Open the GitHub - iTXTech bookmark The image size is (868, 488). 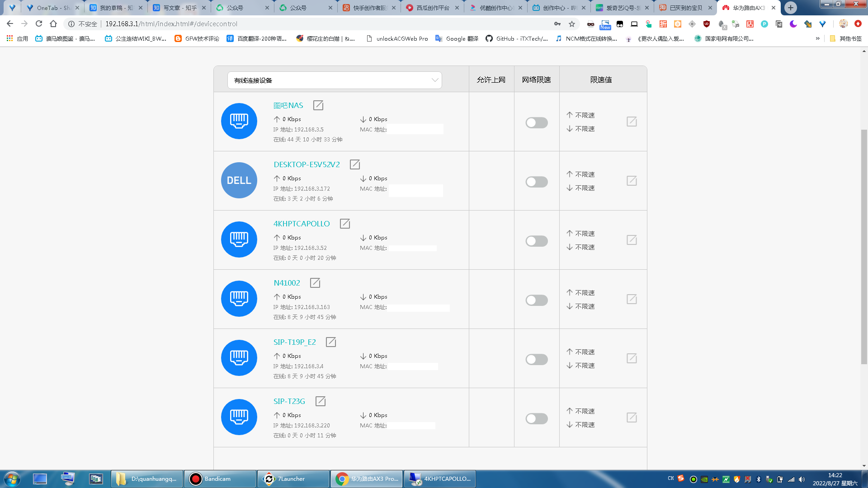pyautogui.click(x=516, y=39)
